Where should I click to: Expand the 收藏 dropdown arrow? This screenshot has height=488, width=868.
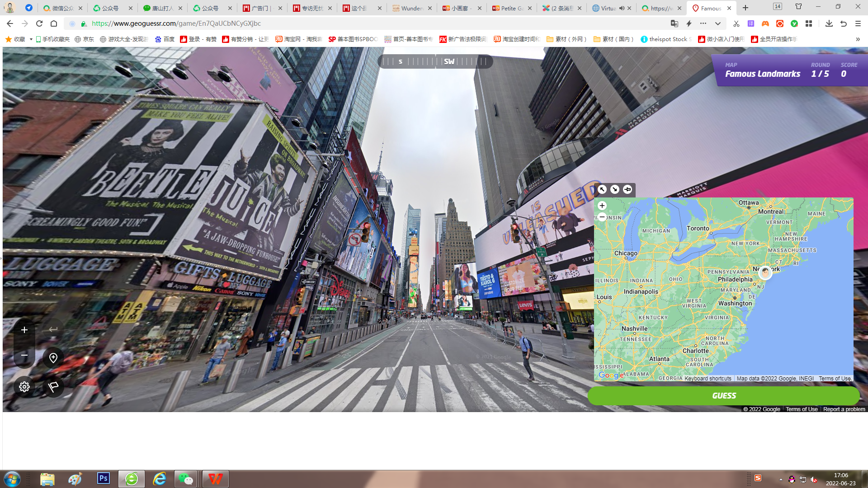[31, 39]
